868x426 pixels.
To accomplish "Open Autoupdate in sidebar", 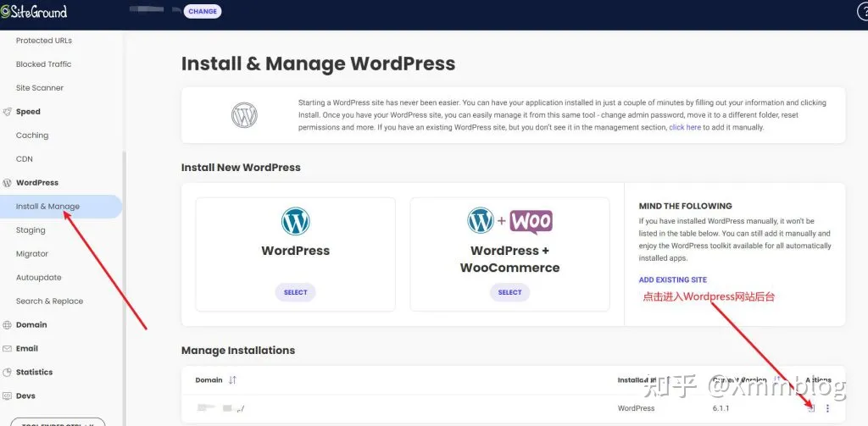I will click(x=39, y=278).
